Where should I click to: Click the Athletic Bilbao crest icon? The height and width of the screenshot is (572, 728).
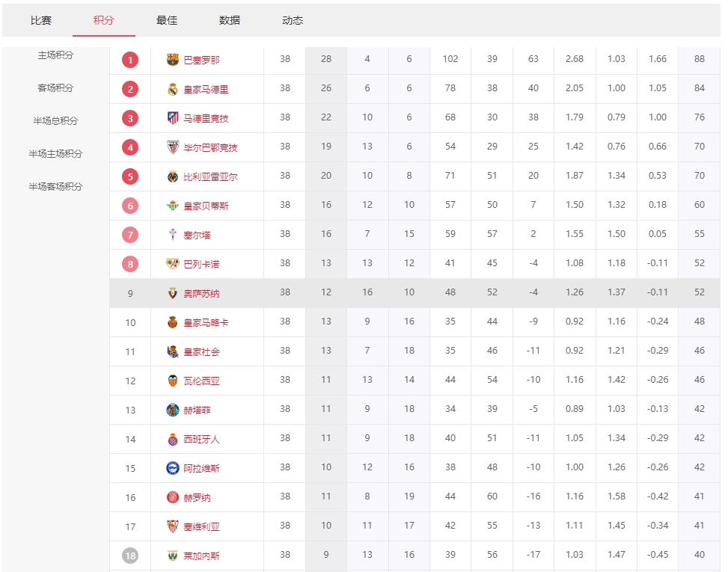pos(173,147)
